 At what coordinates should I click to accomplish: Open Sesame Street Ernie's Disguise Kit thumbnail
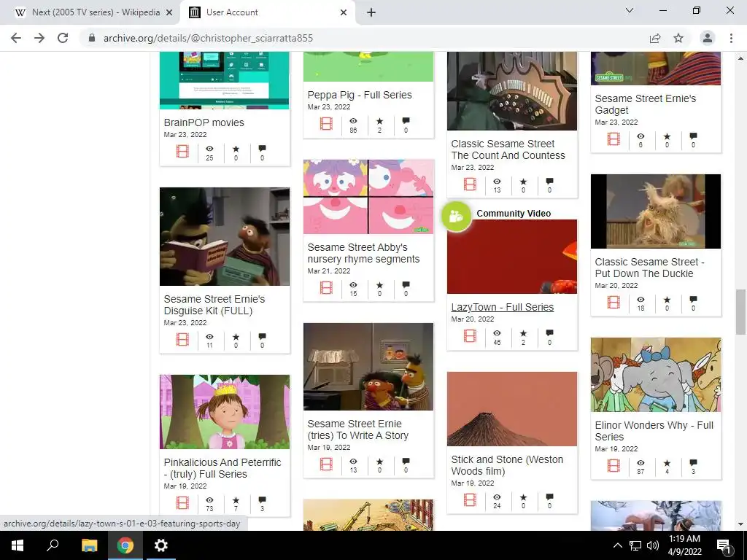pos(225,236)
